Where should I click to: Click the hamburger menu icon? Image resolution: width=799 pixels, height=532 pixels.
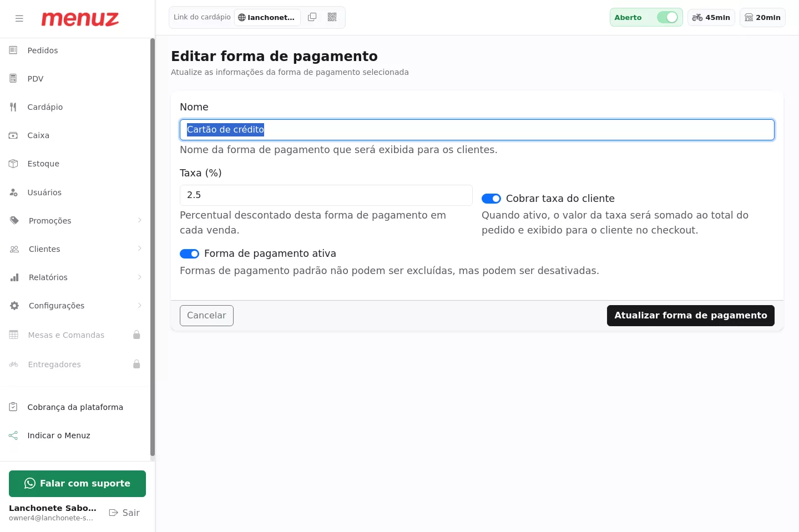(x=19, y=18)
